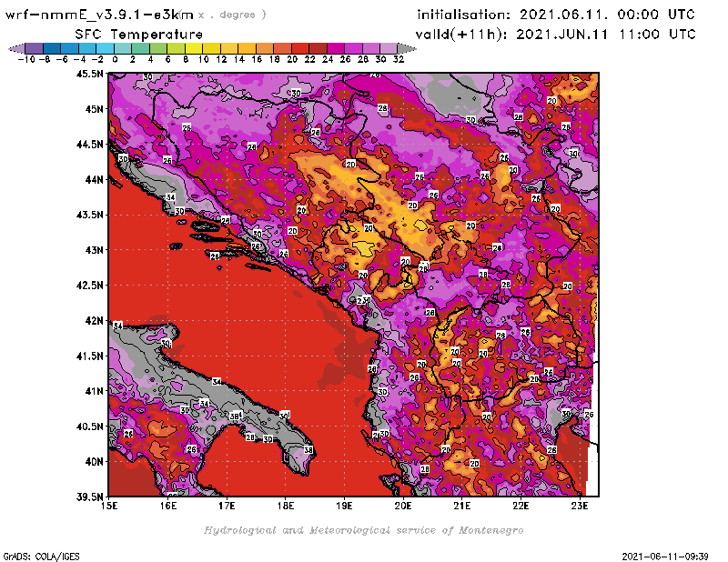Click the gray arrow swatch above 32
728x562 pixels.
click(x=406, y=49)
